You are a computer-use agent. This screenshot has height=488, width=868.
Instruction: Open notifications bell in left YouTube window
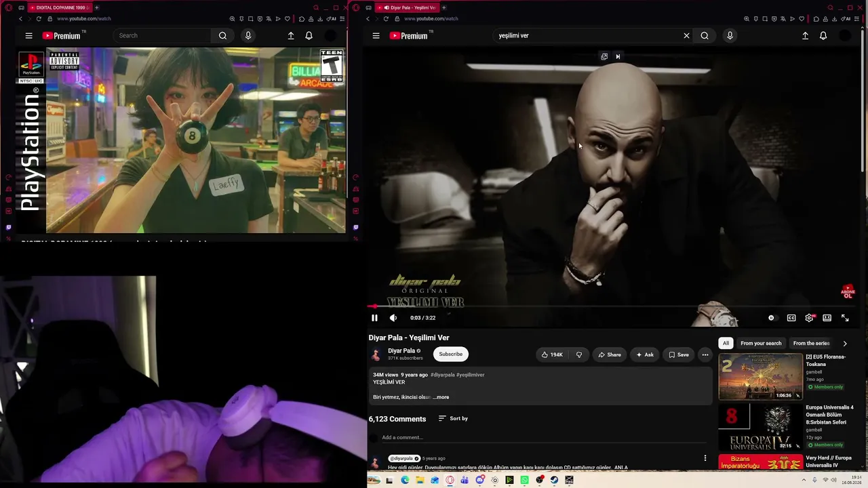click(x=309, y=36)
